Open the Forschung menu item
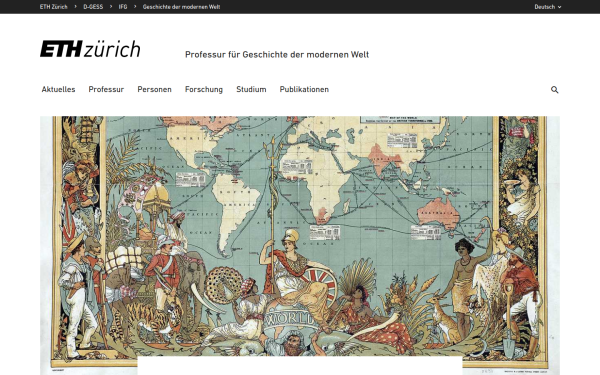The image size is (600, 375). pos(204,89)
